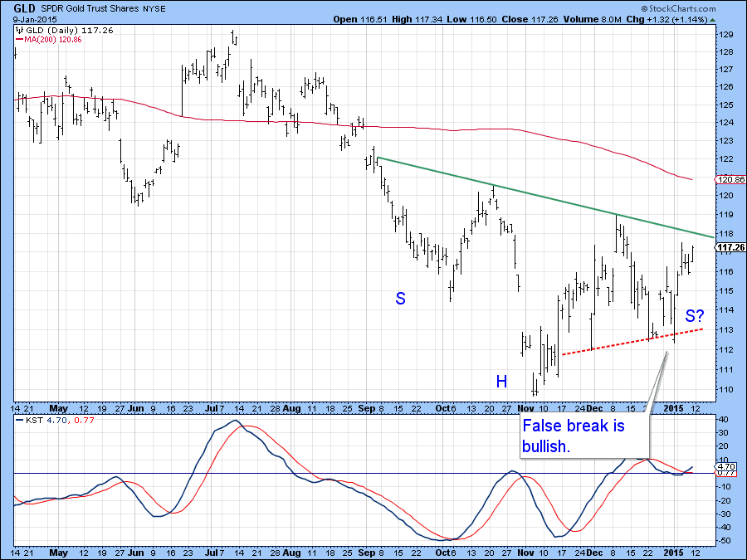Click the 'False break is bullish.' callout box
Image resolution: width=747 pixels, height=560 pixels.
pyautogui.click(x=584, y=436)
